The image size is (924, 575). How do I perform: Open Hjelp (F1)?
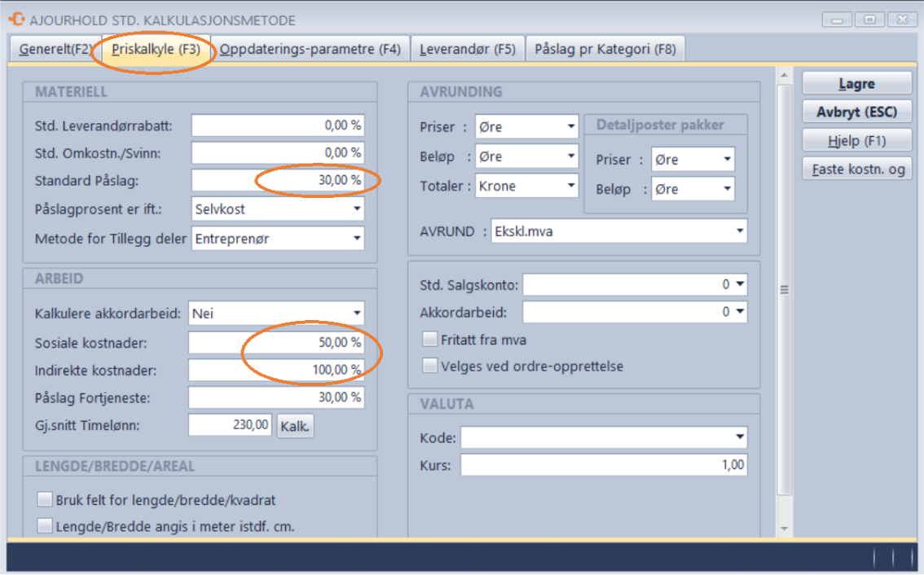(856, 140)
